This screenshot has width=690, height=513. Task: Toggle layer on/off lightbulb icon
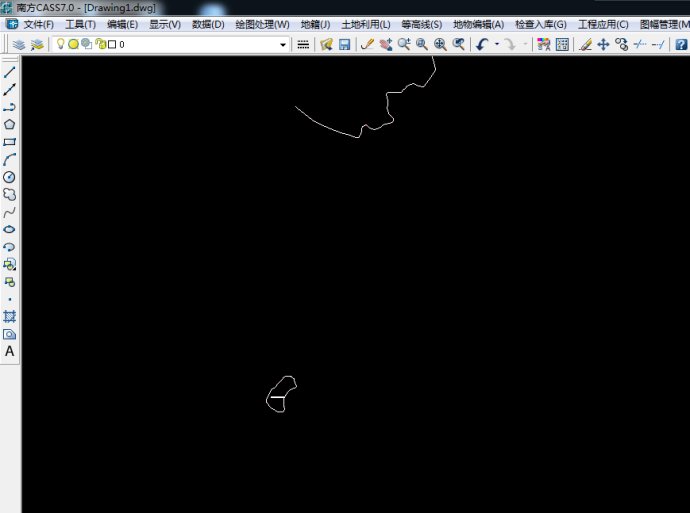click(60, 44)
